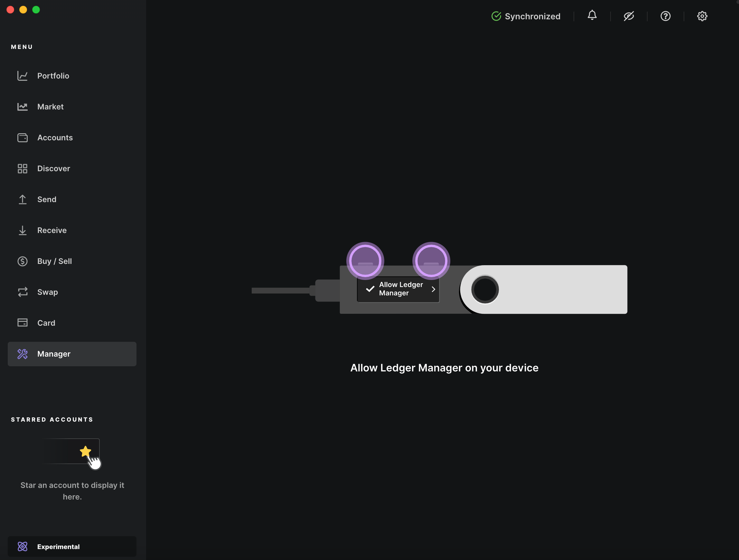This screenshot has height=560, width=739.
Task: Click the notifications bell icon
Action: [x=592, y=16]
